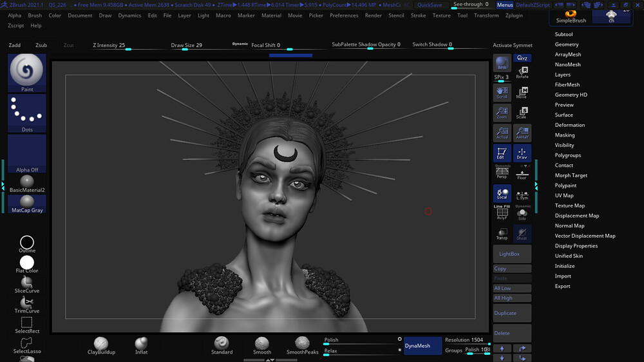
Task: Toggle PolyF line fill display
Action: pyautogui.click(x=502, y=213)
